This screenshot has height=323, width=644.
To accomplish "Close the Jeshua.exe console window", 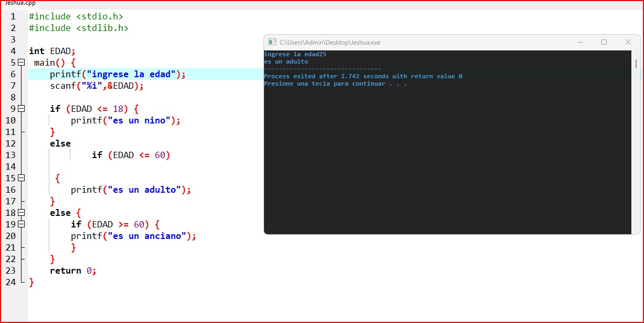I will pos(628,42).
